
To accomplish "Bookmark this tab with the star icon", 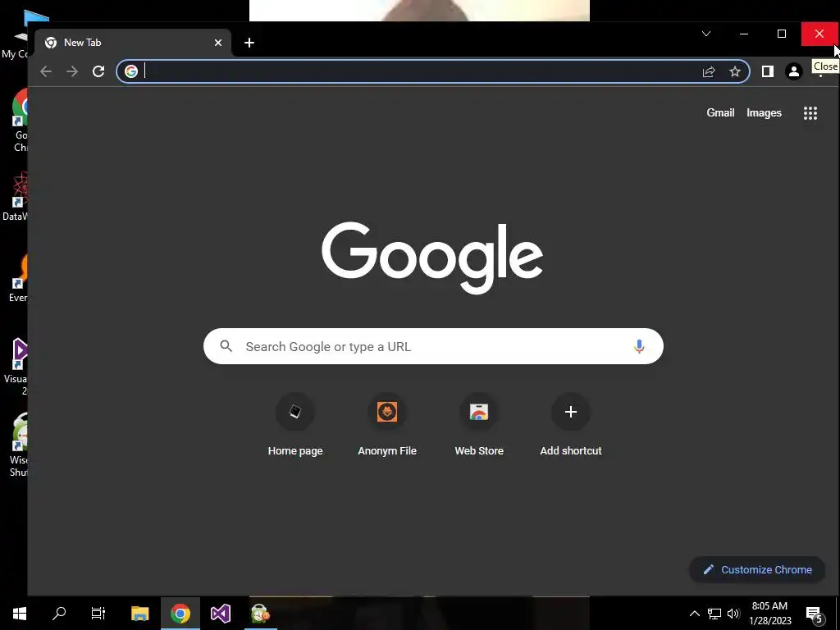I will coord(735,71).
